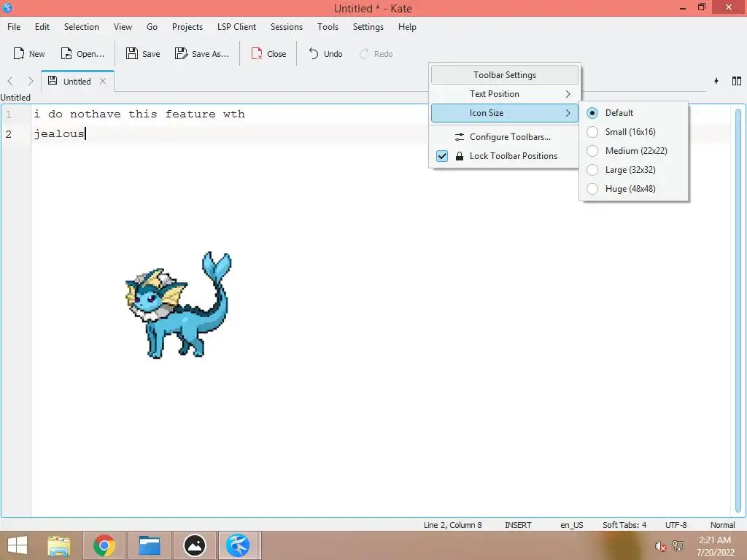
Task: Select Small (16x16) icon size
Action: click(x=592, y=132)
